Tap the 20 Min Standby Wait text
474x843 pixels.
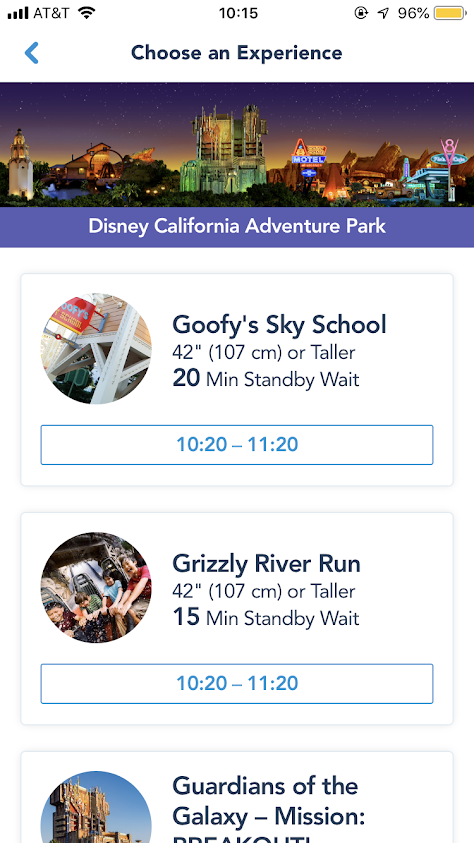[265, 378]
